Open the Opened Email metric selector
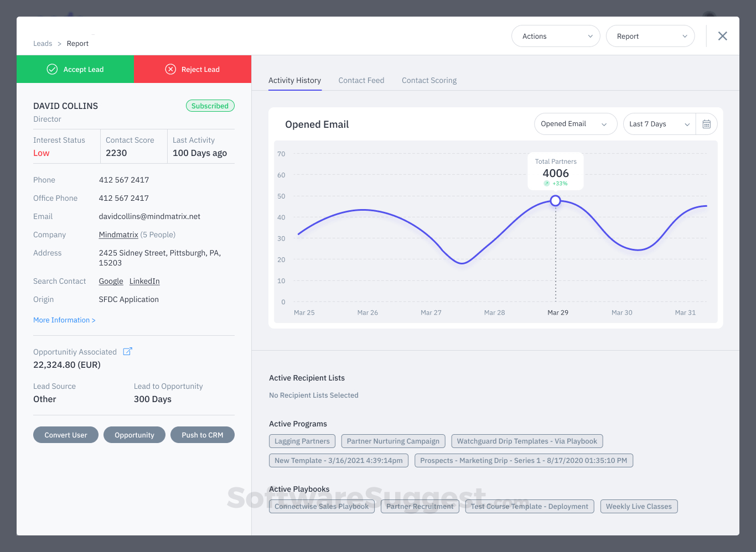The width and height of the screenshot is (756, 552). coord(575,124)
